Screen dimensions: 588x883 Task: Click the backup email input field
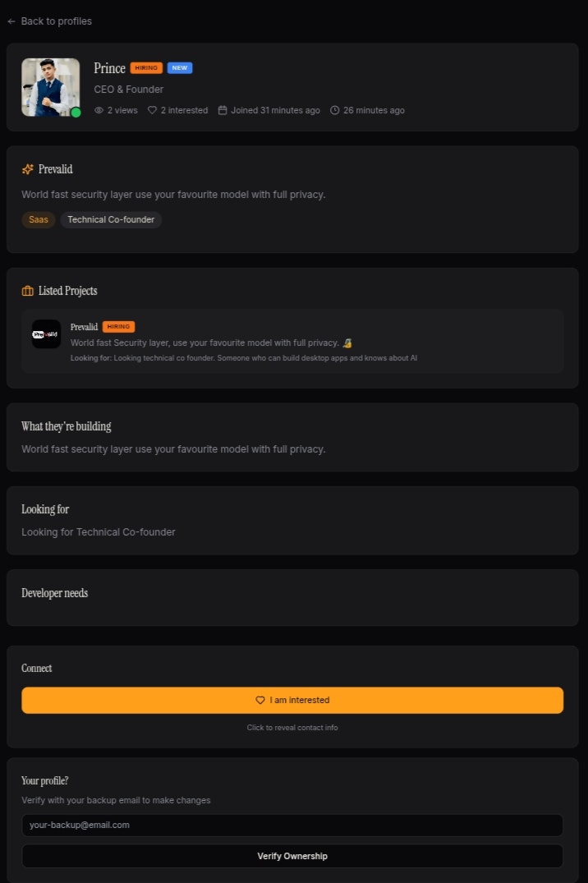[x=292, y=825]
